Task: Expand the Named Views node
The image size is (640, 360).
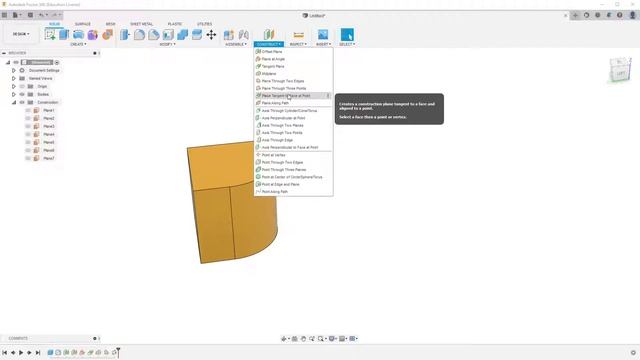Action: 13,78
